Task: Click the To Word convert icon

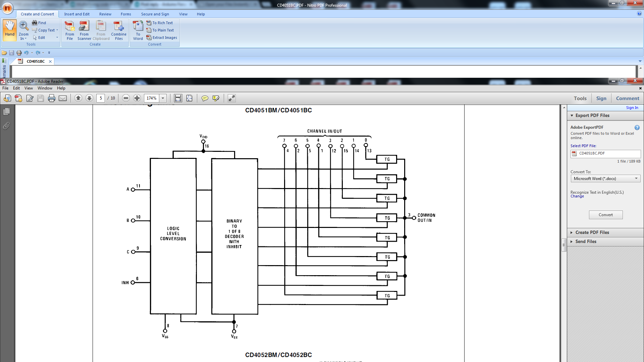Action: coord(138,31)
